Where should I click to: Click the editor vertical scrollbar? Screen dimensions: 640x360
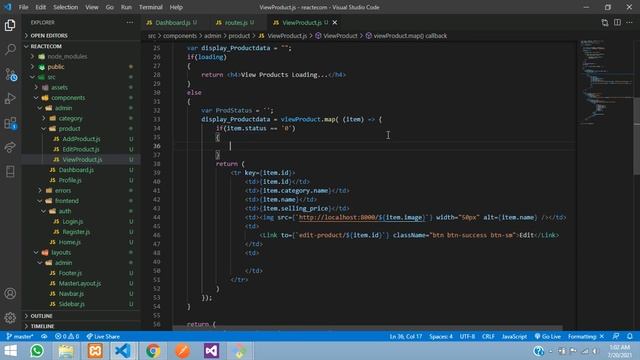(x=636, y=137)
